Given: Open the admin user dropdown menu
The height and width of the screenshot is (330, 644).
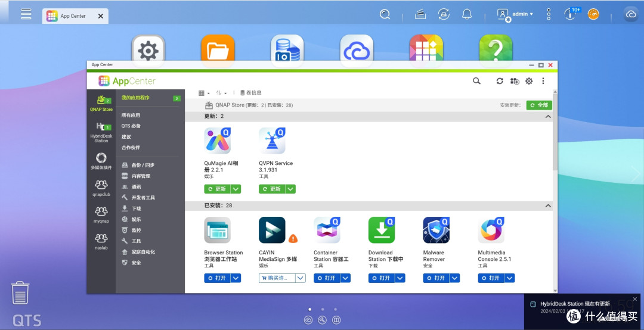Looking at the screenshot, I should pyautogui.click(x=515, y=15).
